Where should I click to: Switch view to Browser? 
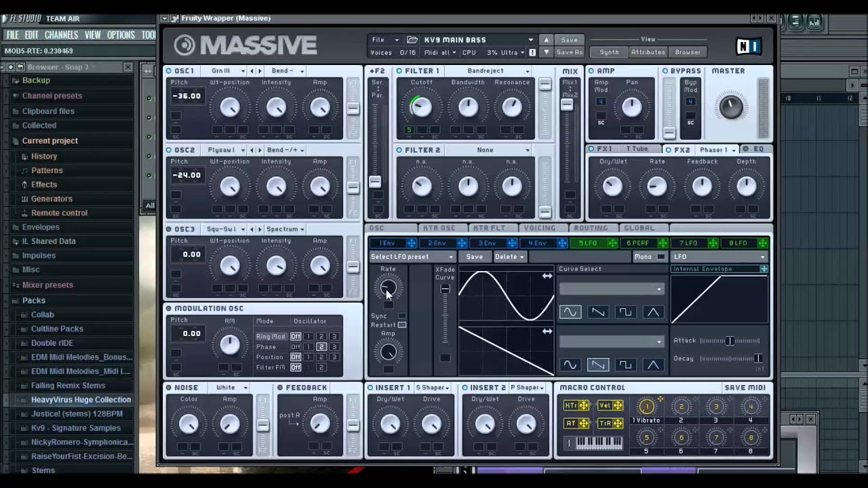click(687, 52)
